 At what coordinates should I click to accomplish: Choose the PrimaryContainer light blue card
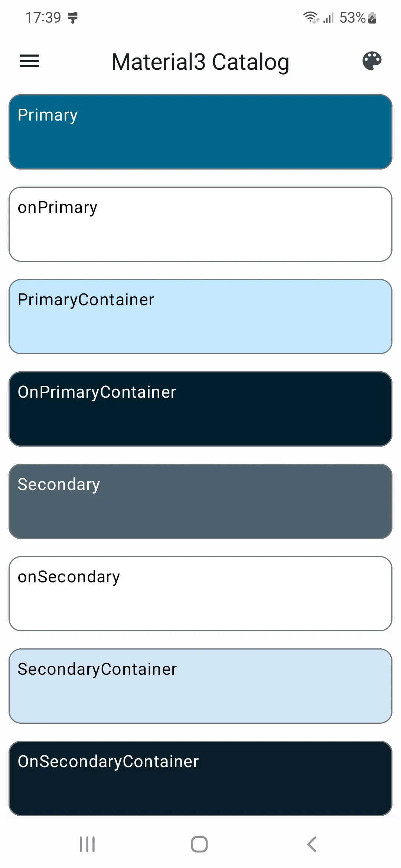click(x=200, y=317)
